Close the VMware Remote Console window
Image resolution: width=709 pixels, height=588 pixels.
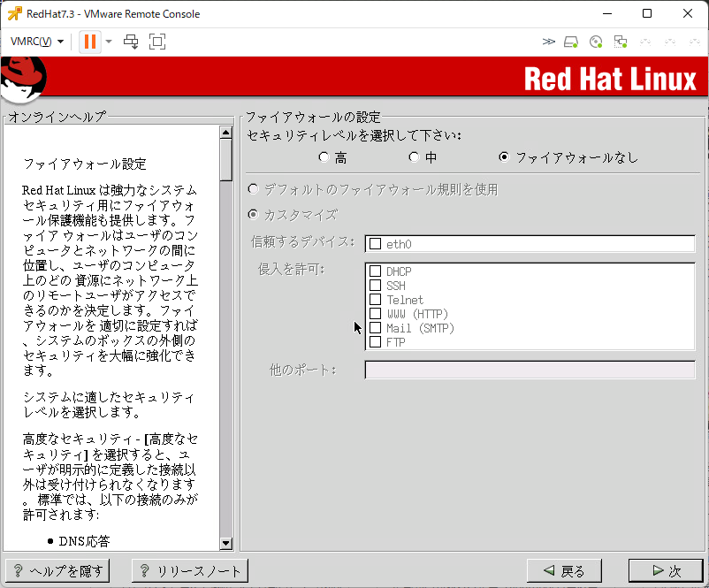coord(688,13)
